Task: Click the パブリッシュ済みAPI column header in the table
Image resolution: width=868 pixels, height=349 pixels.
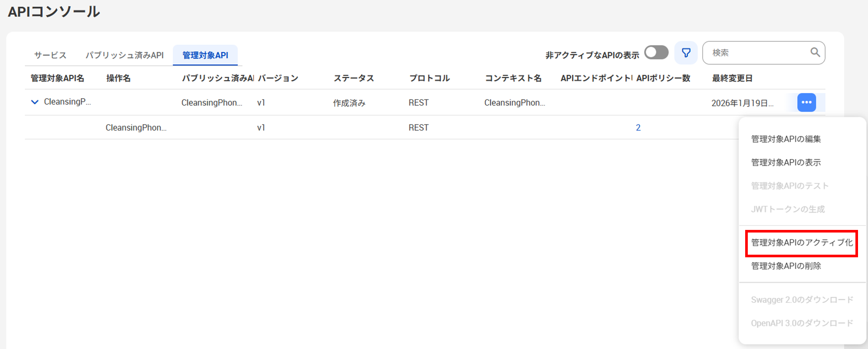Action: [x=218, y=78]
